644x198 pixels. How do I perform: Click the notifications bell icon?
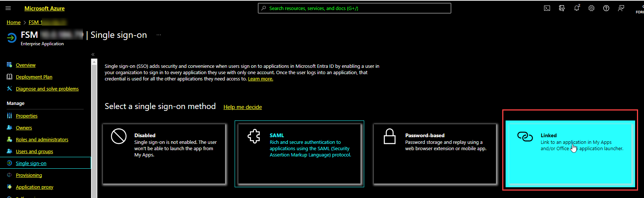point(577,8)
